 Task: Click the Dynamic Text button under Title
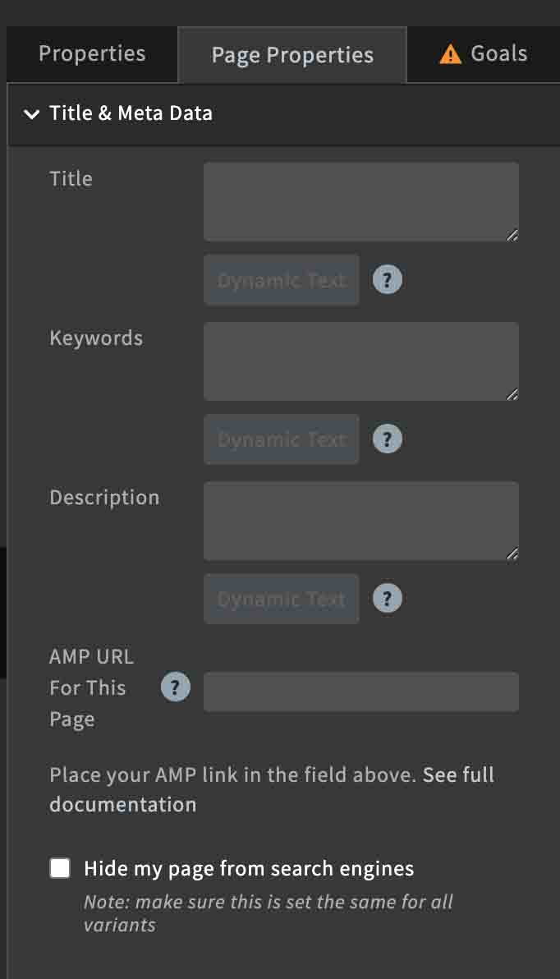point(282,280)
